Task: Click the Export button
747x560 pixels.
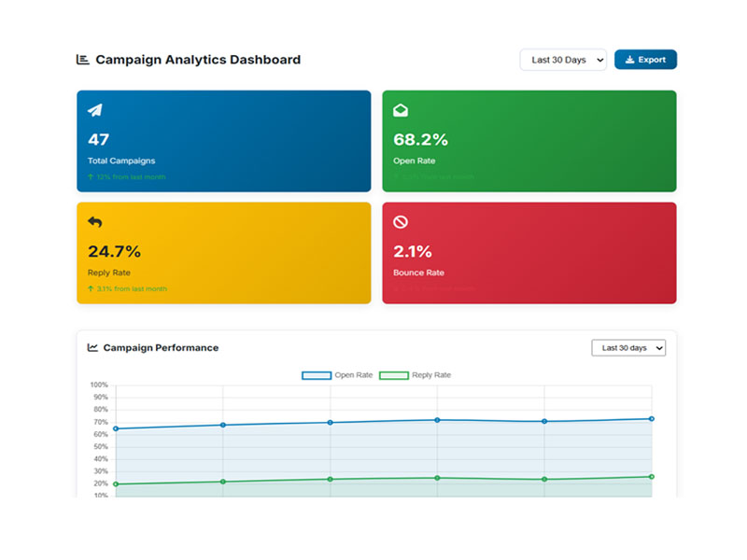Action: click(x=645, y=59)
